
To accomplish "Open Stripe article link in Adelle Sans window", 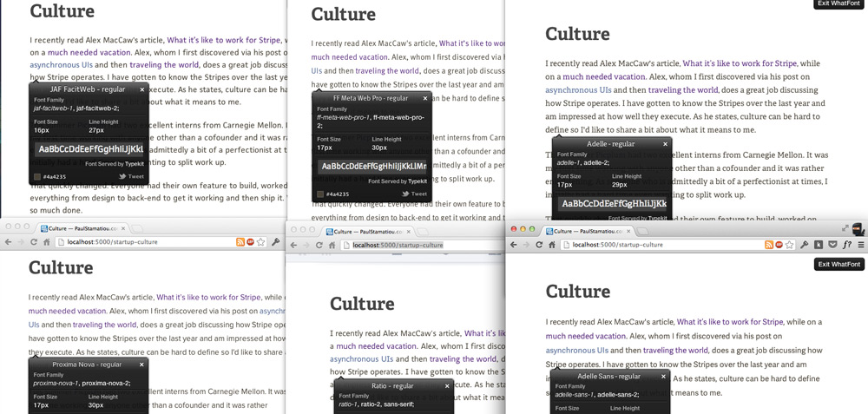I will point(730,322).
